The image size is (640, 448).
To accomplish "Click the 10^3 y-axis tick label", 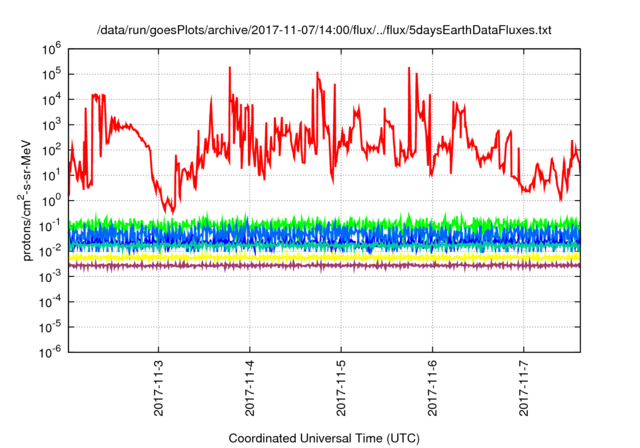I will tap(51, 124).
